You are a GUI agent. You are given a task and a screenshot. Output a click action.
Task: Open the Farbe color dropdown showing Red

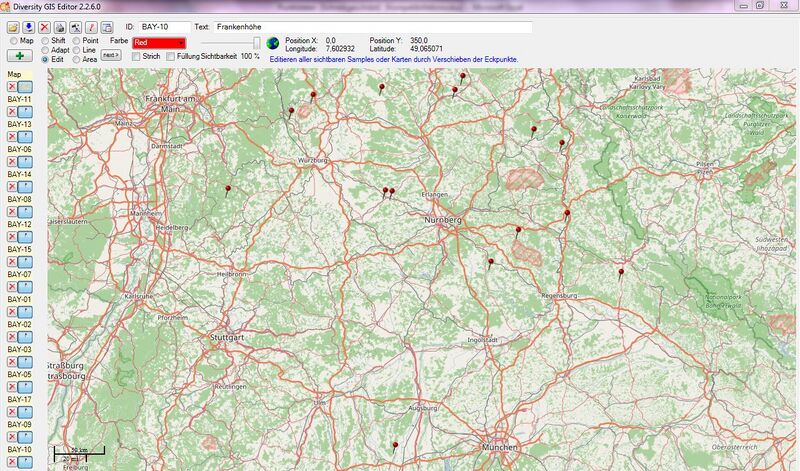[159, 43]
